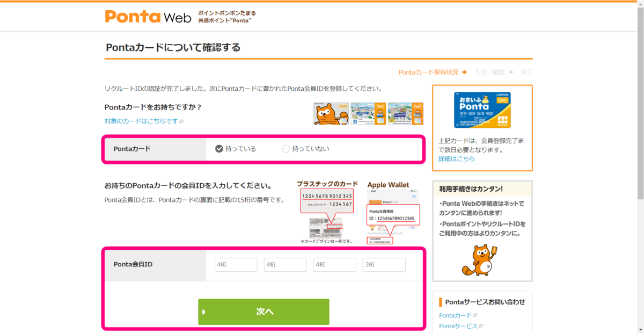Open the 対象のカードはこちらです link
644x333 pixels.
click(x=141, y=121)
